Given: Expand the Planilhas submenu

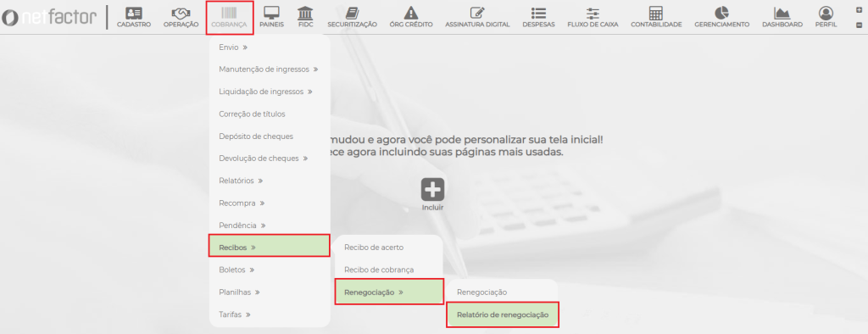Looking at the screenshot, I should 239,292.
